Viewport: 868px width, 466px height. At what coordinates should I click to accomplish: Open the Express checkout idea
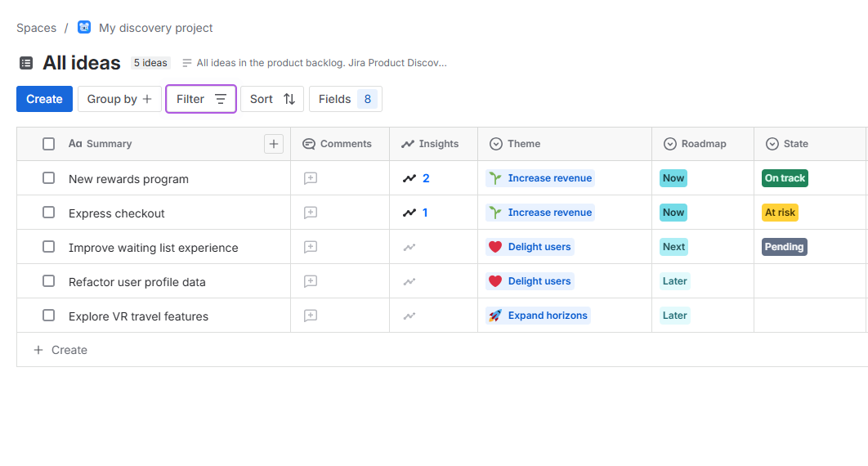(x=117, y=213)
